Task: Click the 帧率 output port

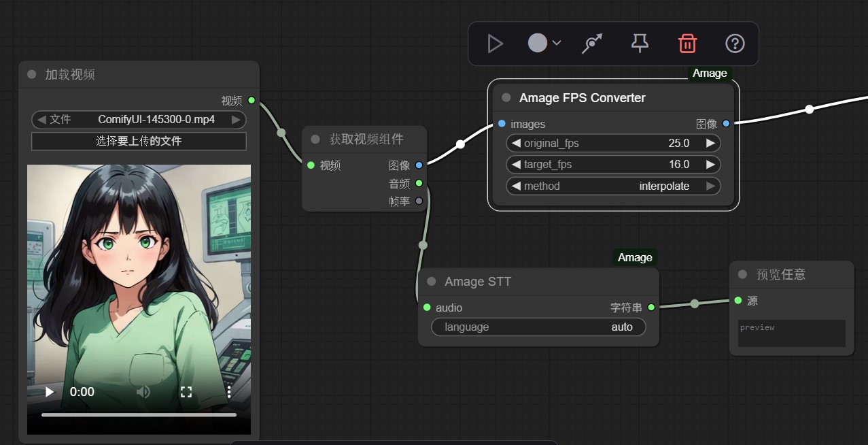Action: 419,201
